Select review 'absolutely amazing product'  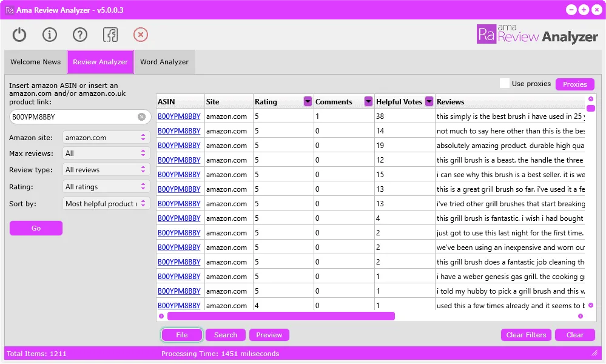[510, 145]
